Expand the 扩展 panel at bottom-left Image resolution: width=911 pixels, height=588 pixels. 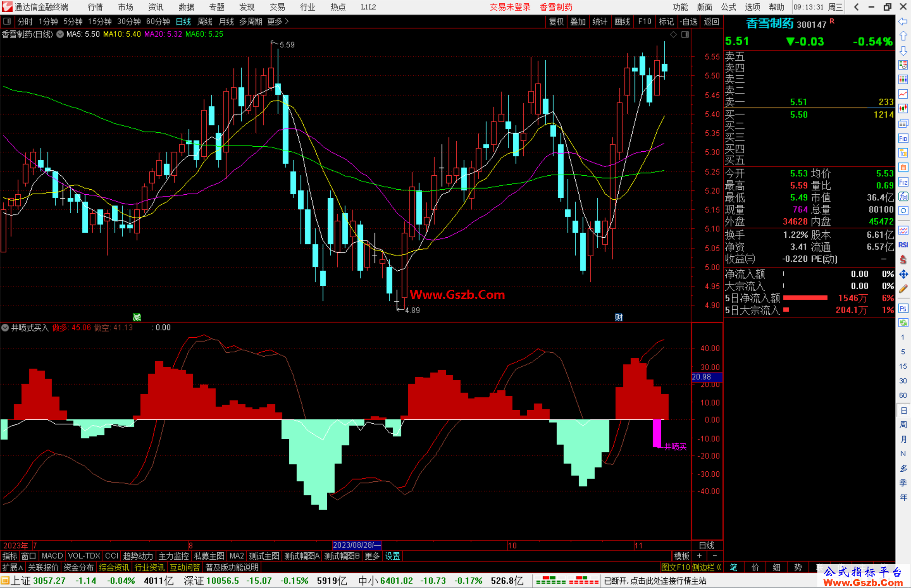[13, 567]
